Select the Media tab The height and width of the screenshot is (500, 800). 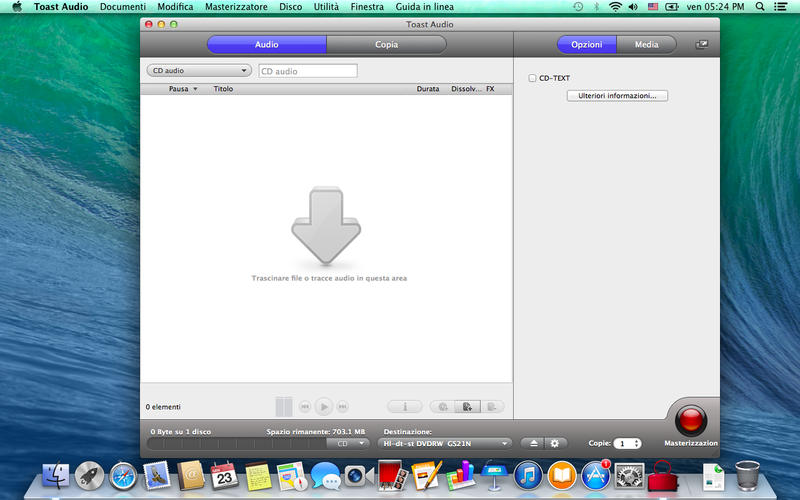pyautogui.click(x=646, y=44)
